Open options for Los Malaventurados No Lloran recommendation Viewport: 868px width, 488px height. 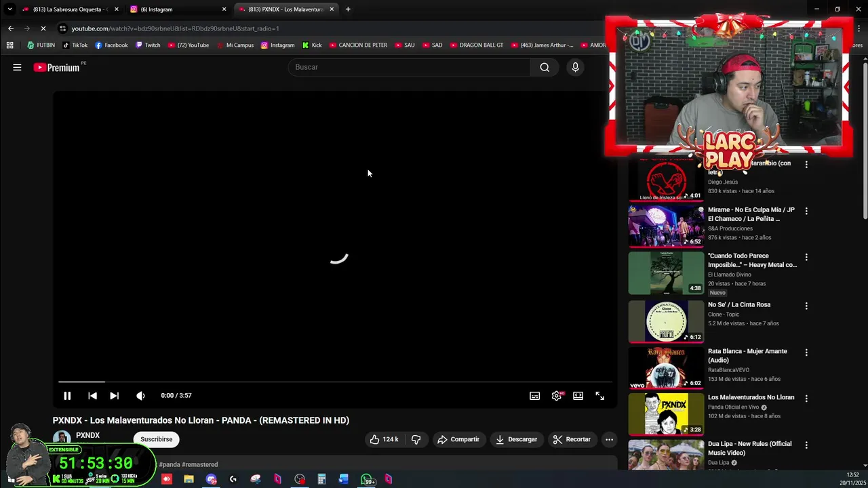click(806, 398)
